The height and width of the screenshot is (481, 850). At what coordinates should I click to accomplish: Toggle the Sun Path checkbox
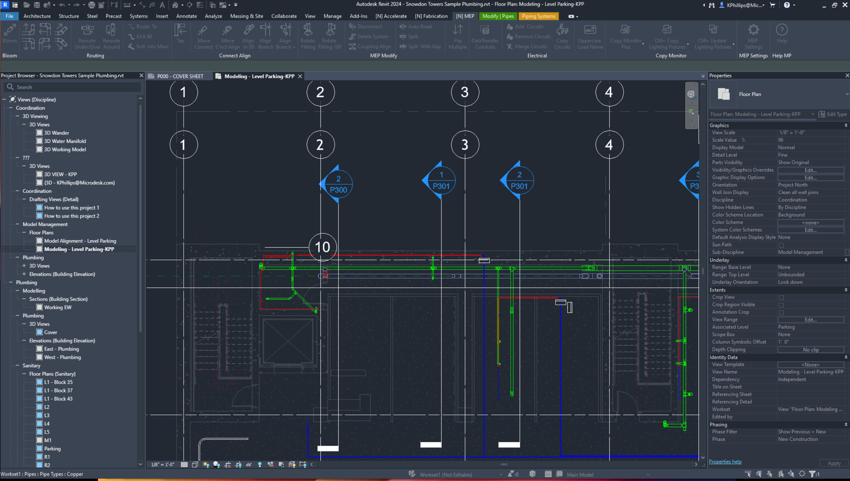click(781, 245)
